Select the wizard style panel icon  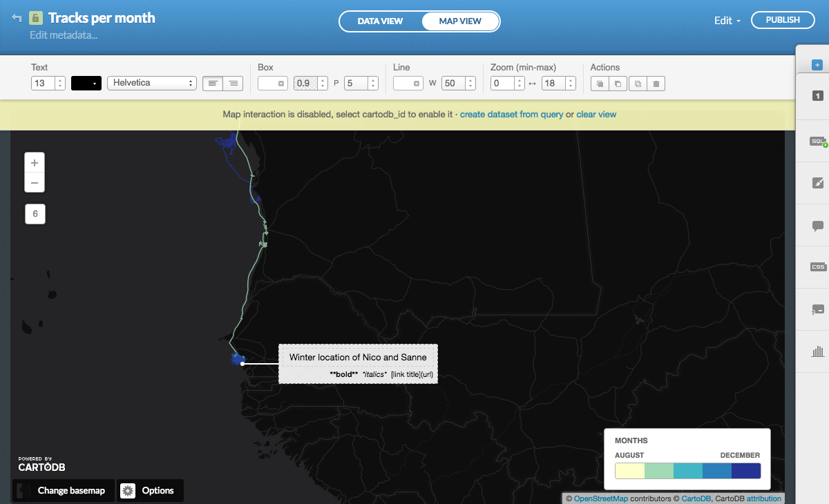[817, 183]
